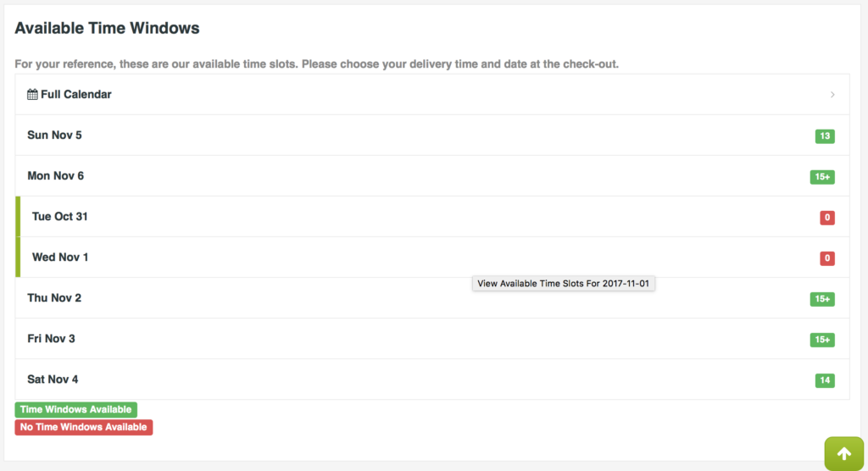Open Fri Nov 3 time slots
This screenshot has height=471, width=868.
[52, 339]
